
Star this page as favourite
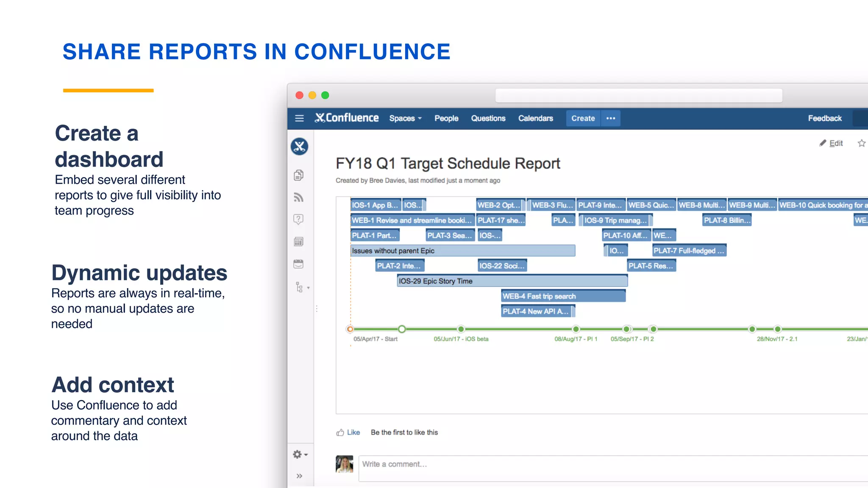coord(861,143)
